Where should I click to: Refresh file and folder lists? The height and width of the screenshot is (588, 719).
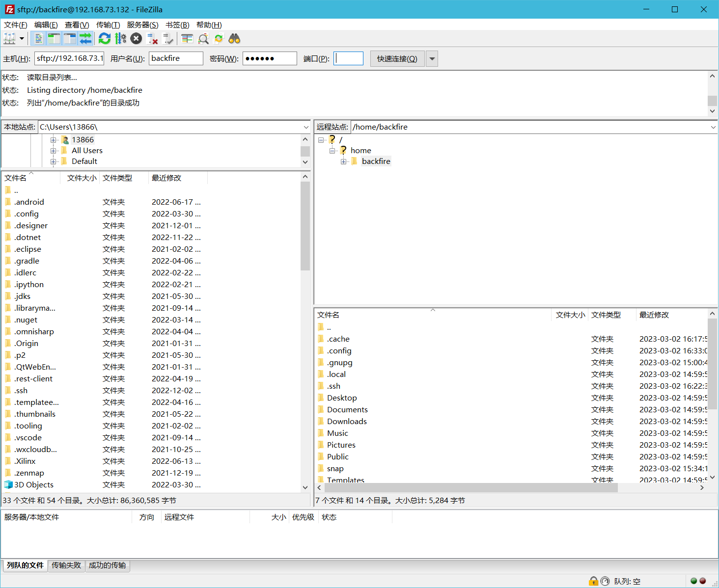pyautogui.click(x=105, y=38)
